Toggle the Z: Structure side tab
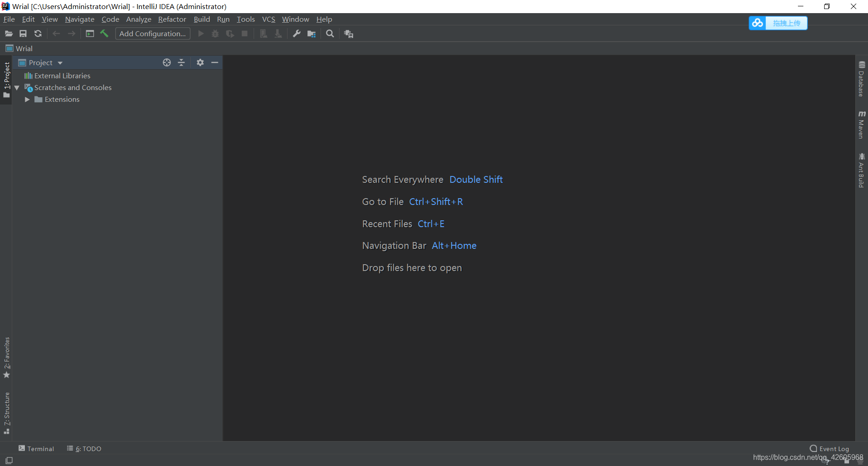The width and height of the screenshot is (868, 466). point(6,413)
